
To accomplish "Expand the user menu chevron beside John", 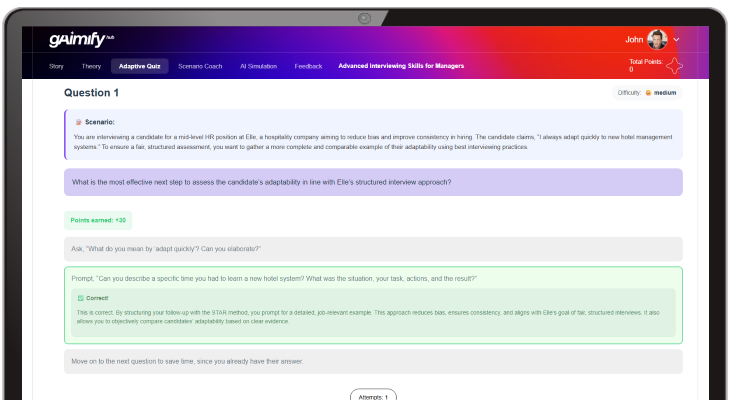I will pyautogui.click(x=677, y=40).
